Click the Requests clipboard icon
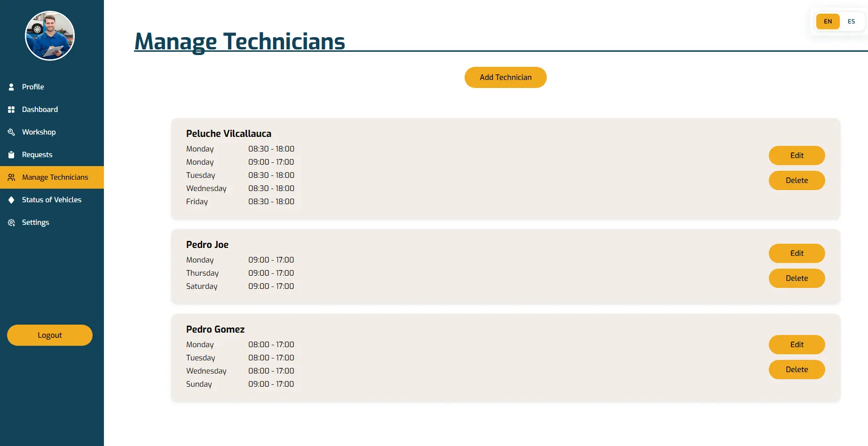Image resolution: width=868 pixels, height=446 pixels. pos(11,155)
